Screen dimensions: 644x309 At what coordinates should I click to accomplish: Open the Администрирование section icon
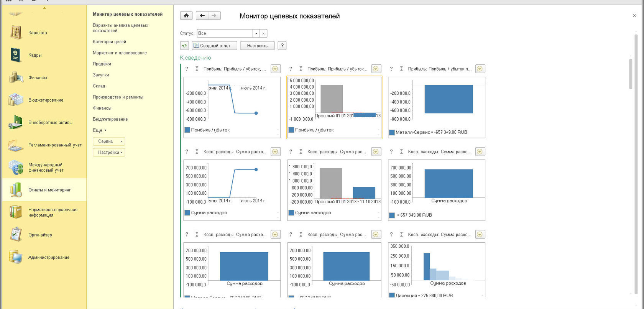click(16, 257)
